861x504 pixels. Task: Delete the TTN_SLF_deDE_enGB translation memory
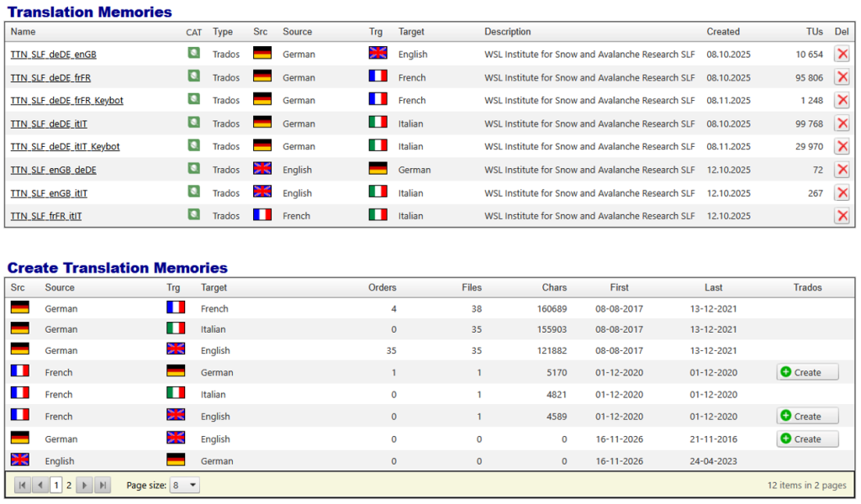click(841, 54)
